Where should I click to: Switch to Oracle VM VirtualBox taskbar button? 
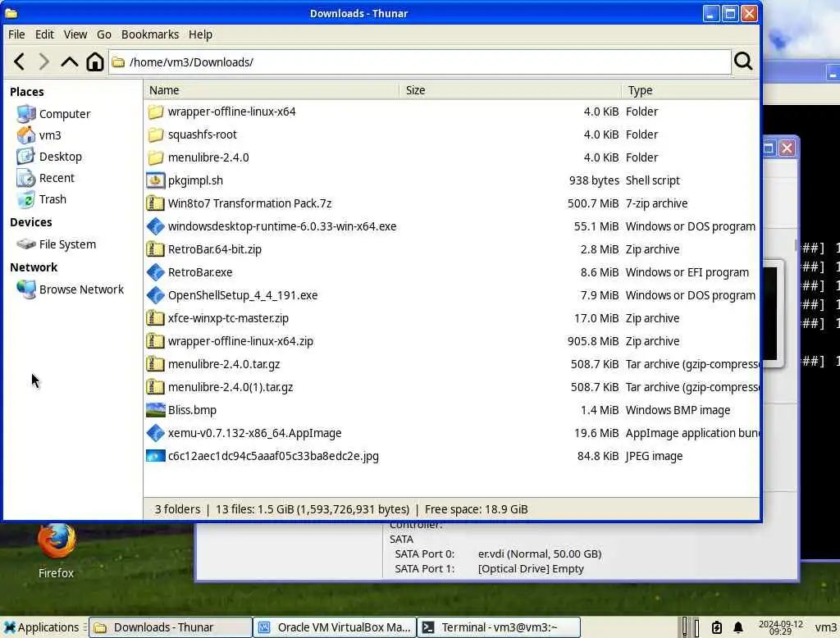(335, 627)
